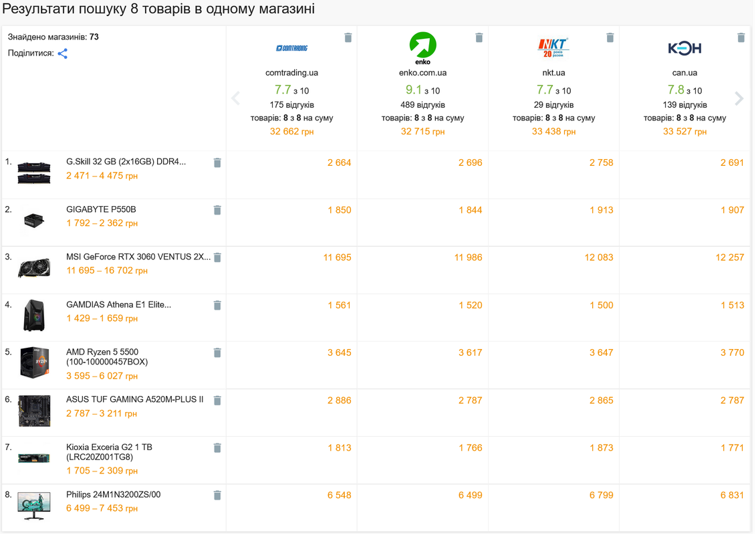Open GAMDIAS Athena E1 Elite product
The image size is (756, 535).
[x=118, y=305]
